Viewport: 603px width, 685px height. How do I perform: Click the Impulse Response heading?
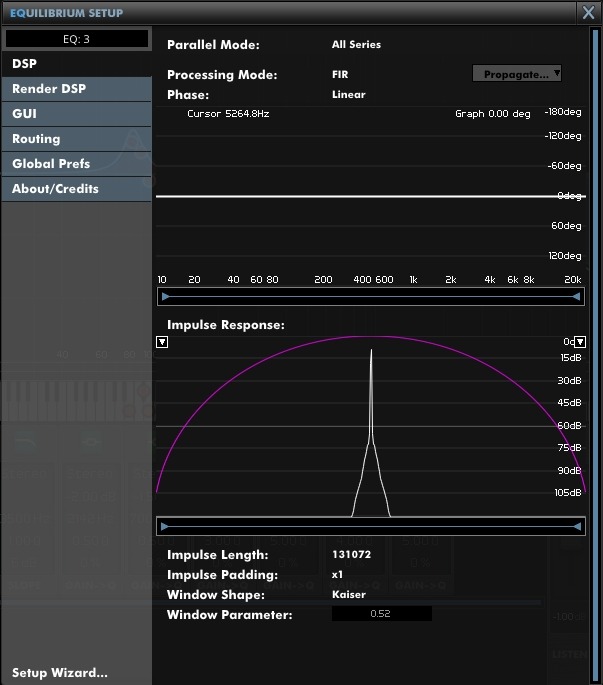point(225,325)
